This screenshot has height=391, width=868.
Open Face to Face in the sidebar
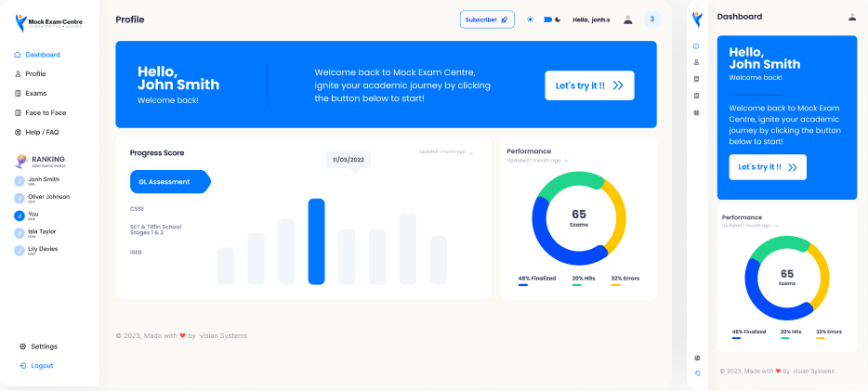(x=45, y=112)
